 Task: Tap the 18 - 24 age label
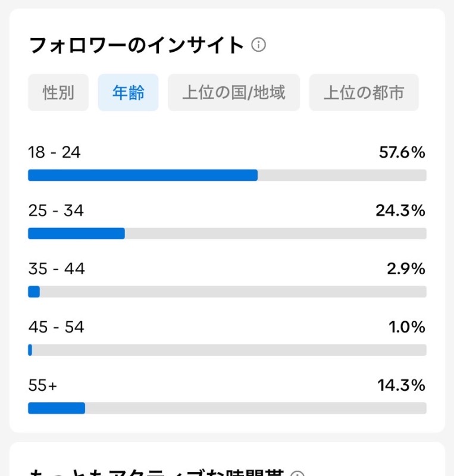point(54,152)
